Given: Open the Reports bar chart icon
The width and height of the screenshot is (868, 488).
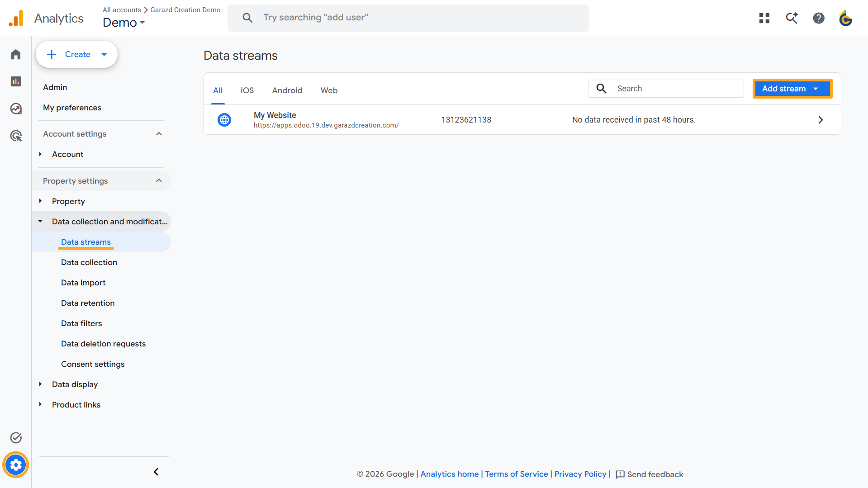Looking at the screenshot, I should pyautogui.click(x=16, y=81).
